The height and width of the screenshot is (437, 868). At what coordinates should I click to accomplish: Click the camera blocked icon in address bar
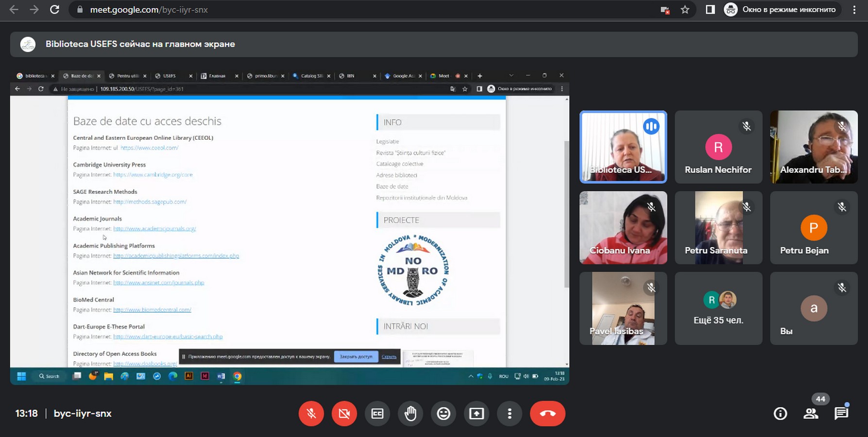point(665,10)
